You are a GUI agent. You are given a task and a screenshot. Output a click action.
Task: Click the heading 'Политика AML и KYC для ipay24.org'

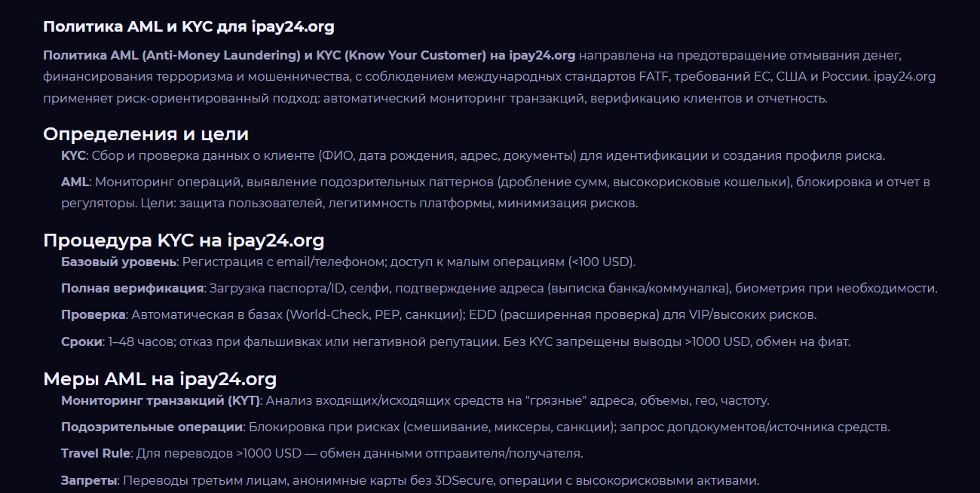coord(188,27)
